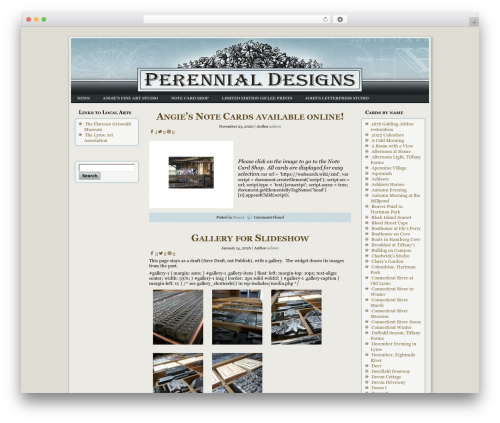Open Deerfield Doorway card link
The image size is (500, 423).
point(390,372)
